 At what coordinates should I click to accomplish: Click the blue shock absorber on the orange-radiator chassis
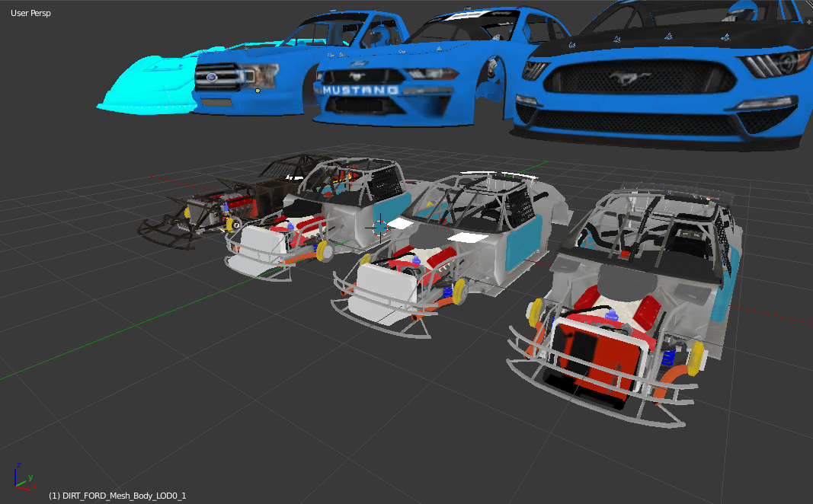click(x=669, y=357)
